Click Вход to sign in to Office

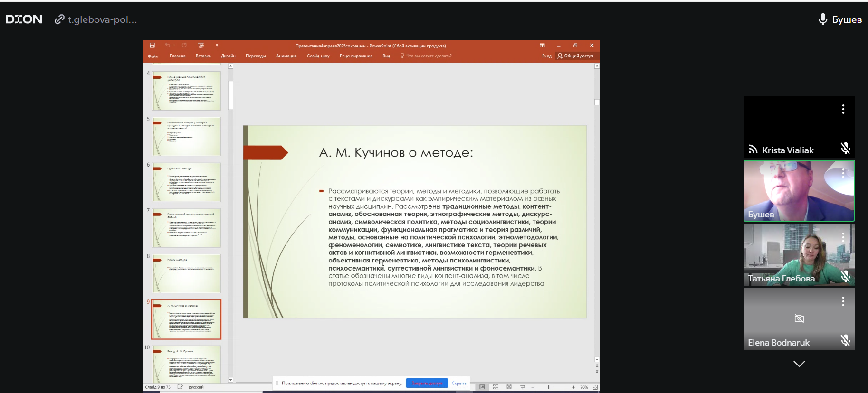[547, 56]
